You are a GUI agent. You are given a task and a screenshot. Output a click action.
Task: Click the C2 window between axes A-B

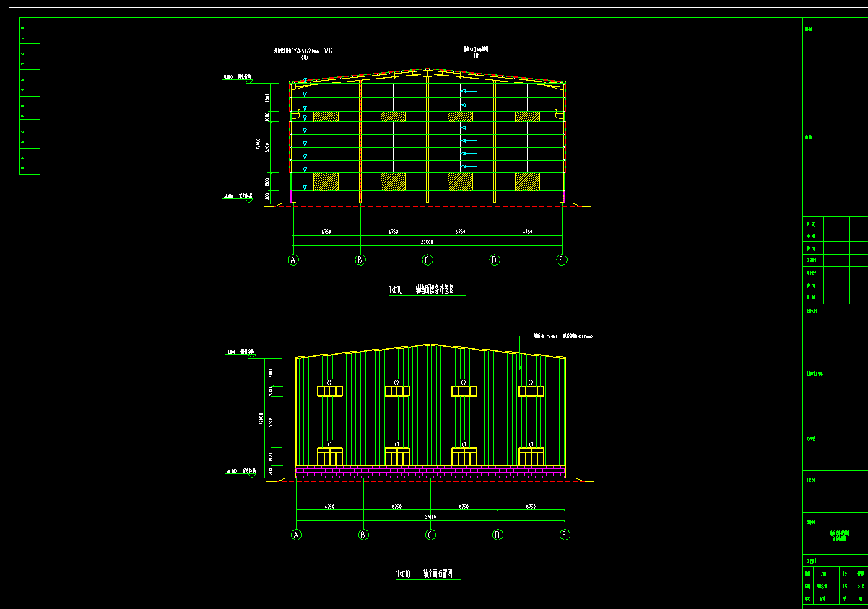pyautogui.click(x=330, y=391)
